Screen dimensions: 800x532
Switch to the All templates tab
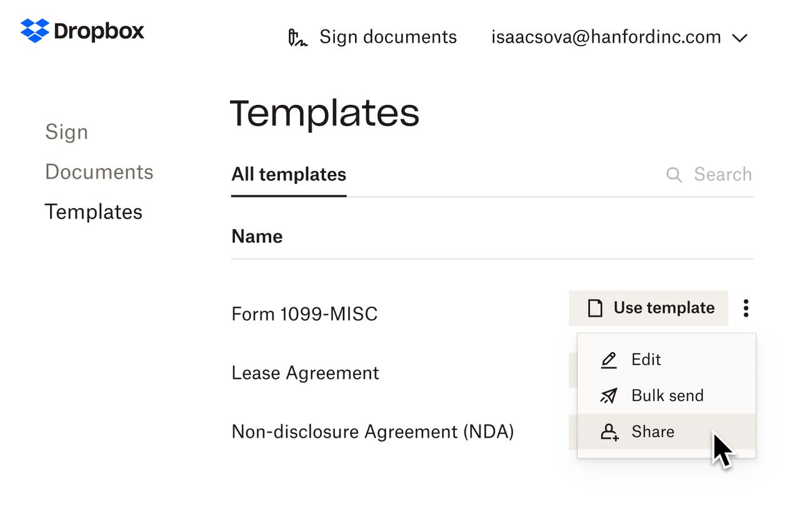point(288,175)
